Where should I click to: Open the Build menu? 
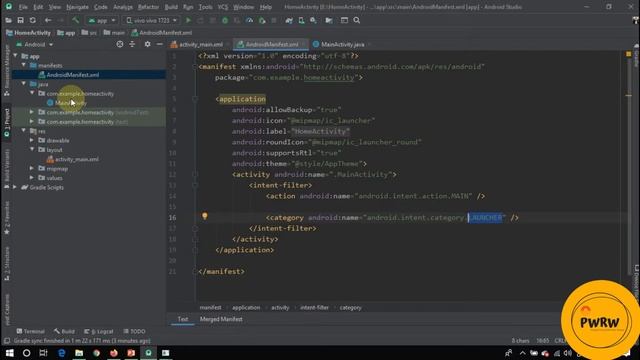[x=171, y=7]
